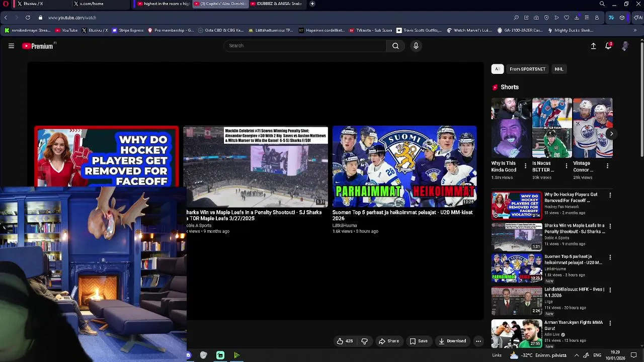This screenshot has width=644, height=362.
Task: Share this video
Action: (x=388, y=341)
